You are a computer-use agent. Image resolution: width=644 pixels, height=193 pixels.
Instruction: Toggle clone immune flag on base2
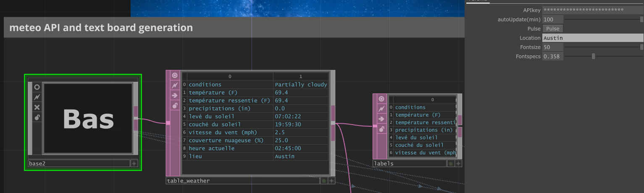click(37, 97)
